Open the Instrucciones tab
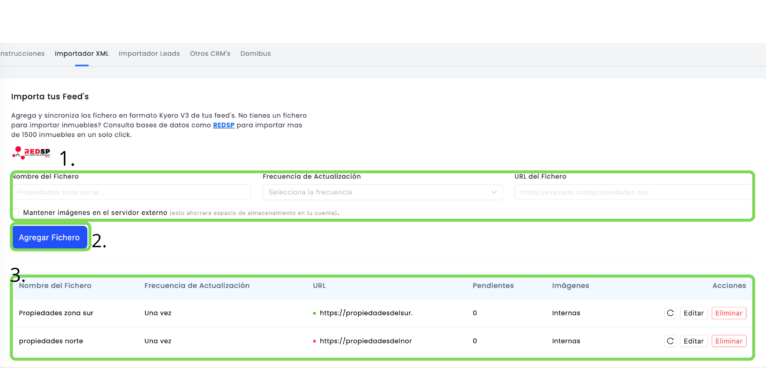This screenshot has width=768, height=368. 22,53
